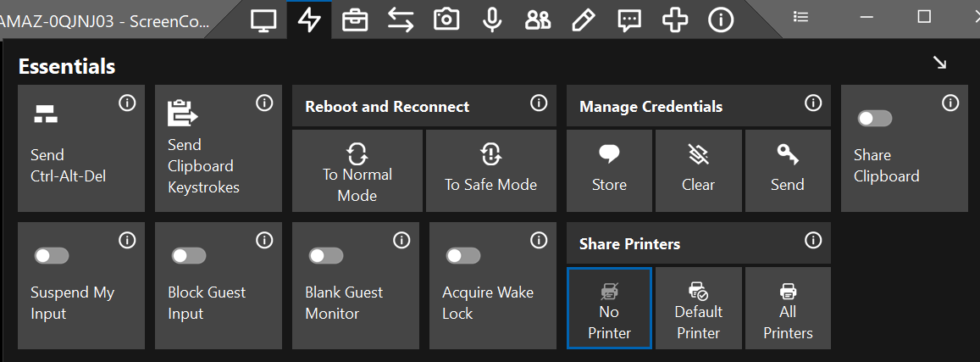Screen dimensions: 980x362
Task: Select Default Printer option
Action: [x=699, y=309]
